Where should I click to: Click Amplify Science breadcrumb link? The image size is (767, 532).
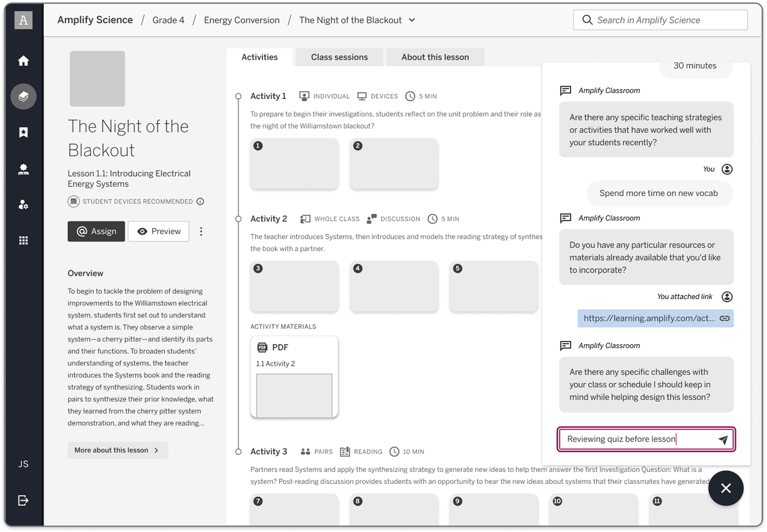pyautogui.click(x=95, y=20)
